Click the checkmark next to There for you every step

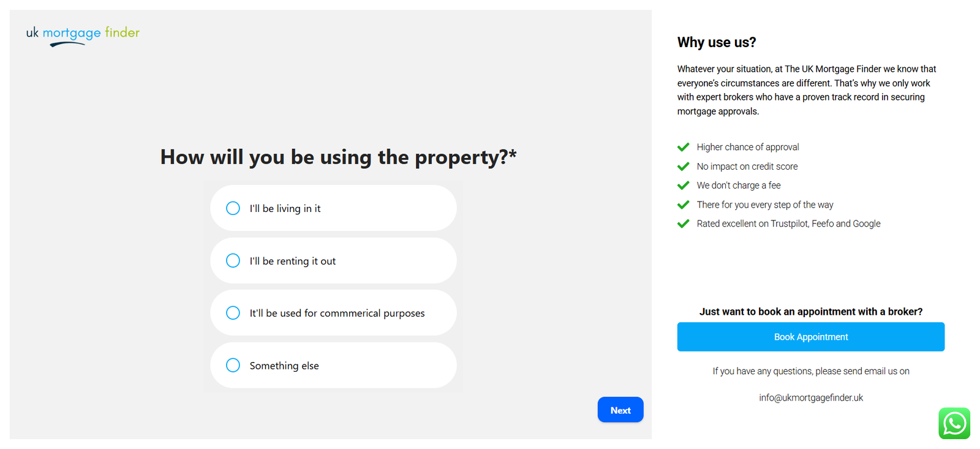pos(683,205)
